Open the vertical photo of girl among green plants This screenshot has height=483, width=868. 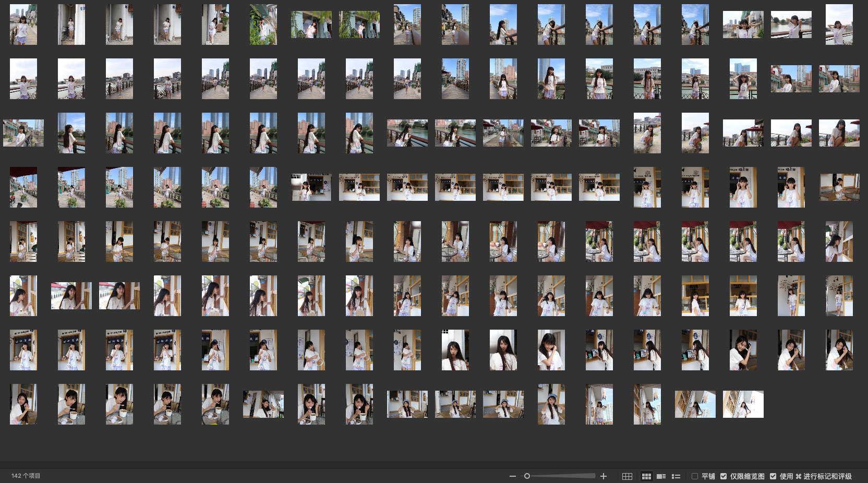pyautogui.click(x=263, y=25)
